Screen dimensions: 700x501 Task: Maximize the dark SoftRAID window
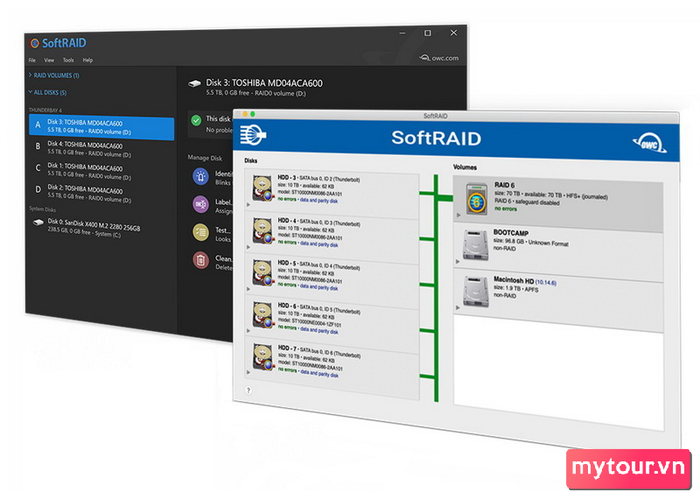(x=428, y=33)
